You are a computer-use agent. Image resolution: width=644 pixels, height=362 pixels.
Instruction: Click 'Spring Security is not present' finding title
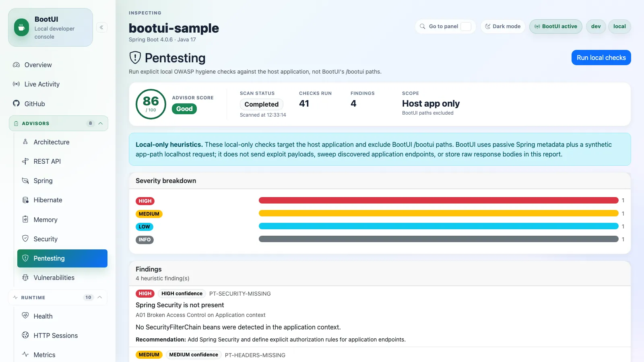coord(180,305)
